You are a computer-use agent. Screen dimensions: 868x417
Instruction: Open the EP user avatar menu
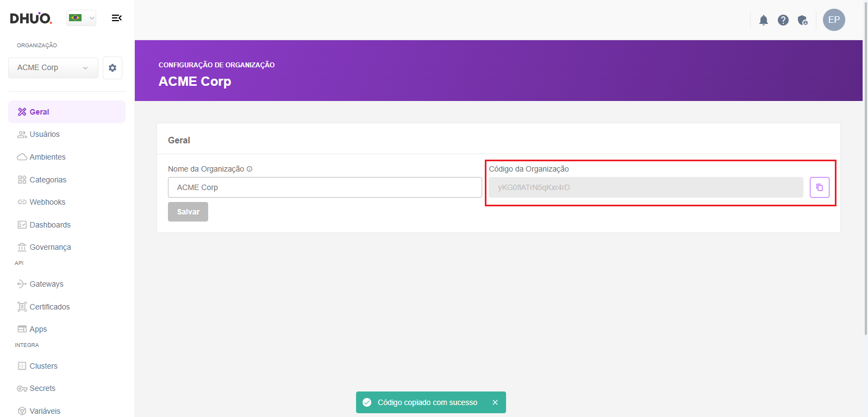pyautogui.click(x=833, y=20)
